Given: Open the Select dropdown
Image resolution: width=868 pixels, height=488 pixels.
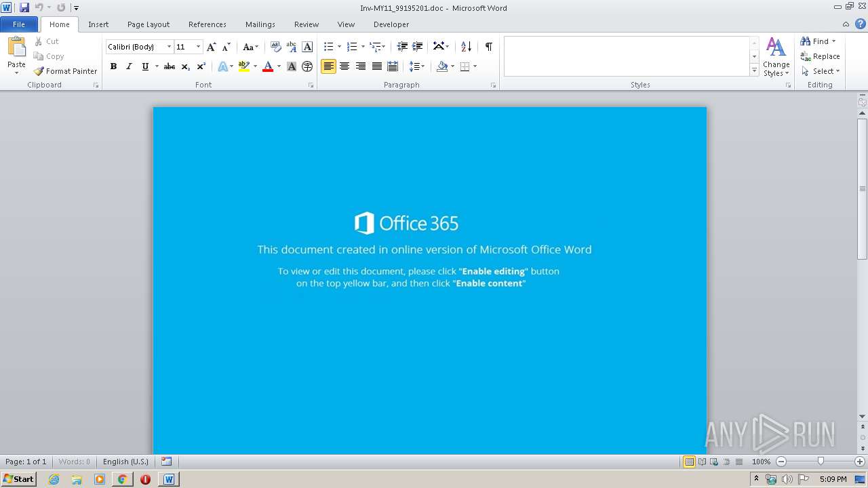Looking at the screenshot, I should [x=821, y=71].
